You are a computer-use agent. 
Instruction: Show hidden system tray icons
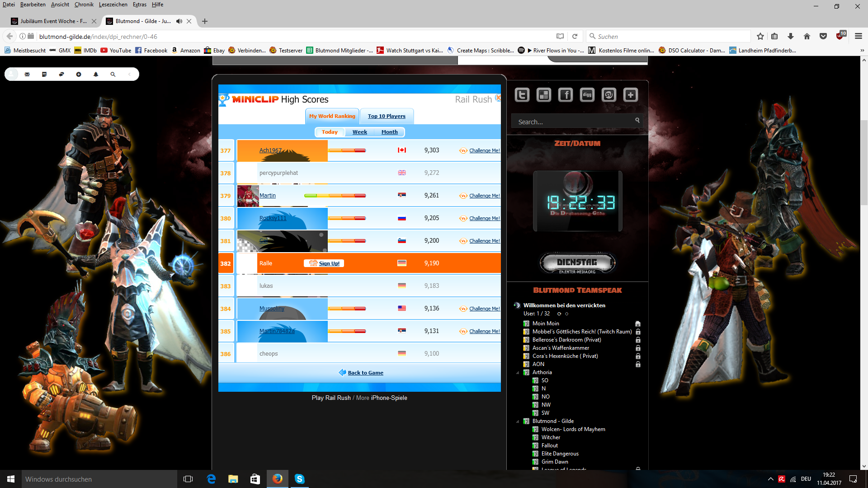pos(770,479)
